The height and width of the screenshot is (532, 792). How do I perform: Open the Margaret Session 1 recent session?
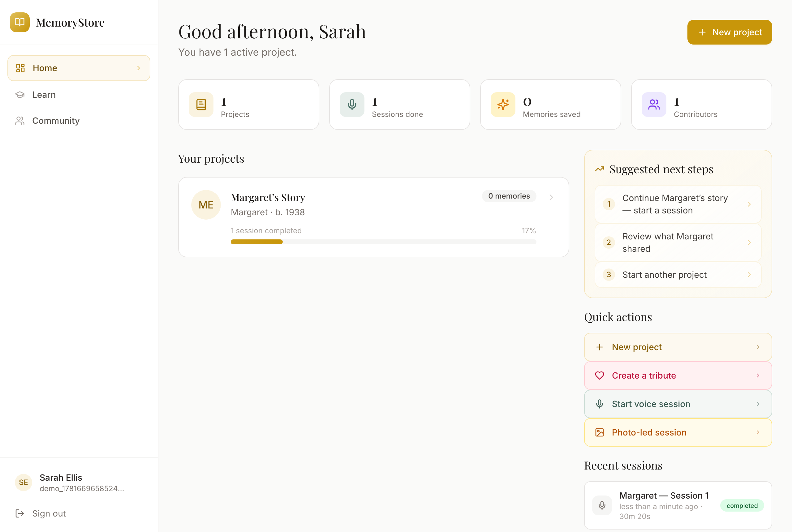[678, 505]
